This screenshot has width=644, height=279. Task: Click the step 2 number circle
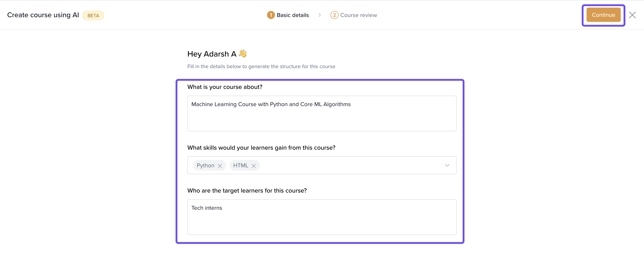click(x=334, y=15)
